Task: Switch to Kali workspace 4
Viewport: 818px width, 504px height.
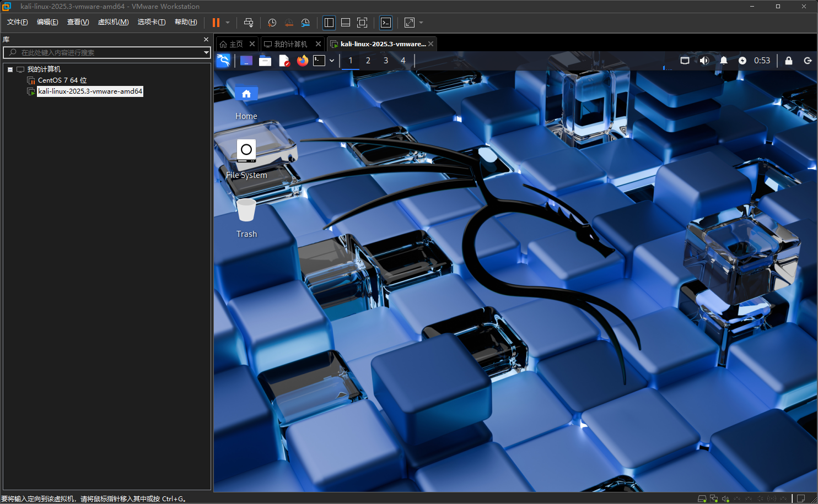Action: click(x=403, y=61)
